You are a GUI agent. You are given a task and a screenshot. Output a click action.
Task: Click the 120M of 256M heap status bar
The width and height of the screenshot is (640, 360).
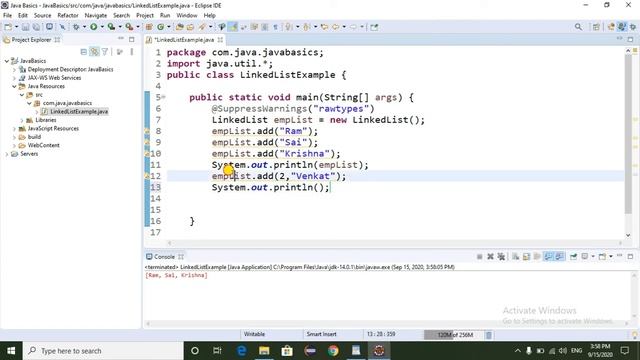tap(454, 335)
